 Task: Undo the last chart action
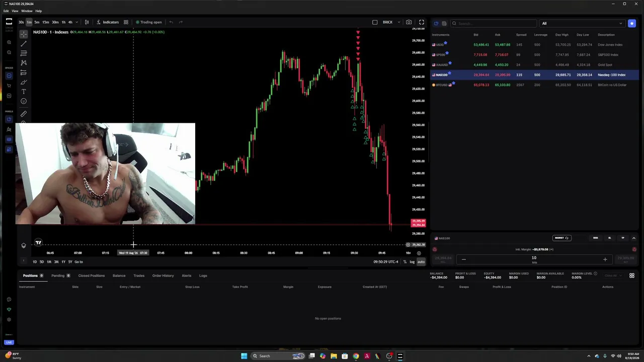coord(171,22)
